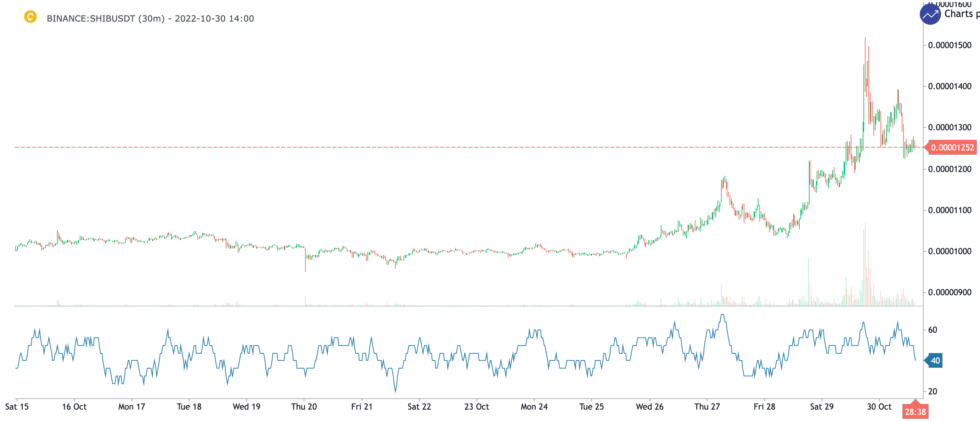
Task: Click the 60 level on the RSI axis
Action: pos(933,330)
